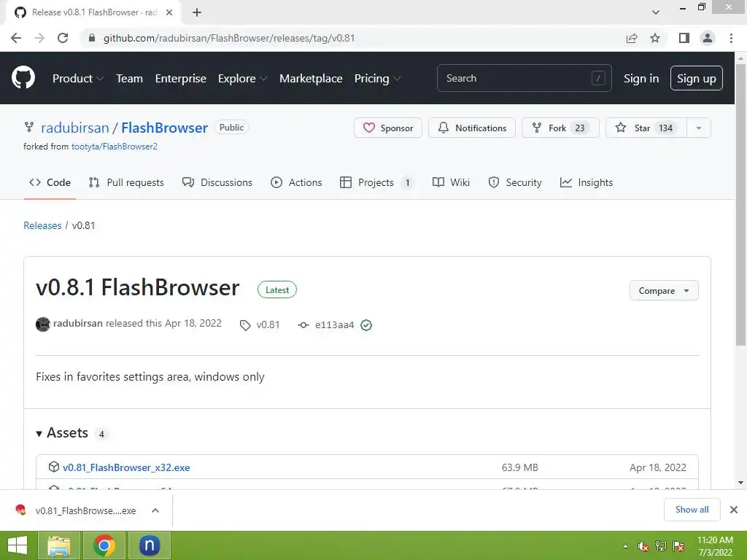The height and width of the screenshot is (560, 747).
Task: Expand the Pricing menu
Action: pyautogui.click(x=377, y=79)
